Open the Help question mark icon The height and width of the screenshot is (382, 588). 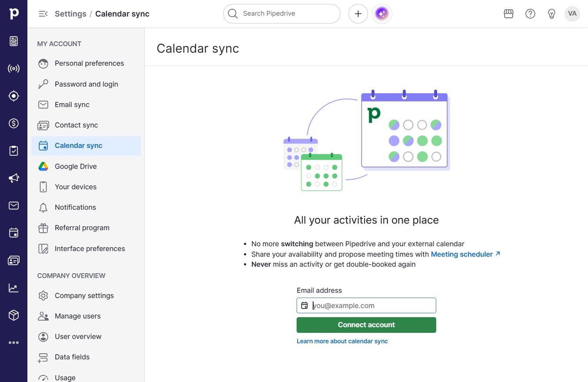pyautogui.click(x=530, y=14)
